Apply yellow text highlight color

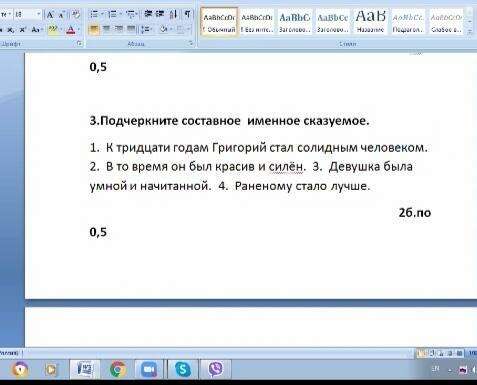click(x=52, y=30)
